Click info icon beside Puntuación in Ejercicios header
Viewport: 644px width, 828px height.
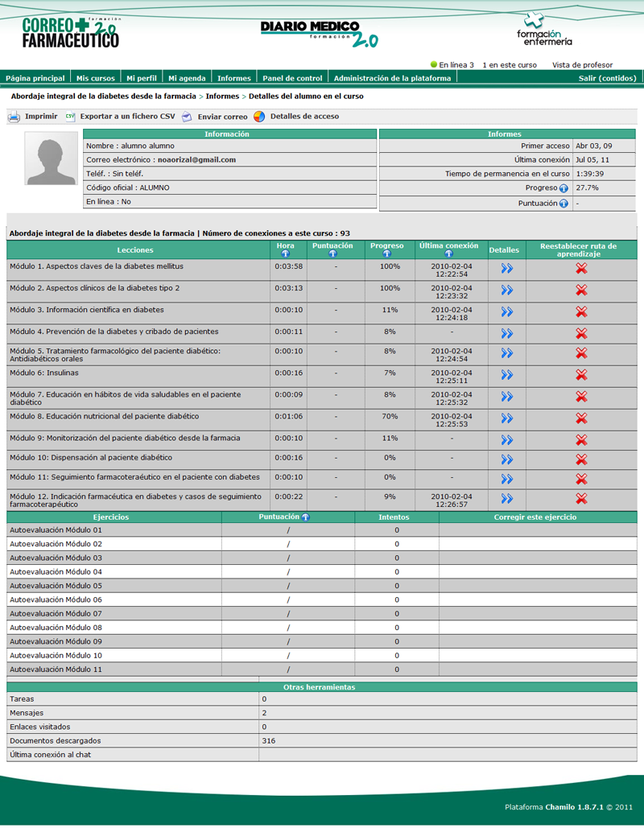pyautogui.click(x=305, y=517)
